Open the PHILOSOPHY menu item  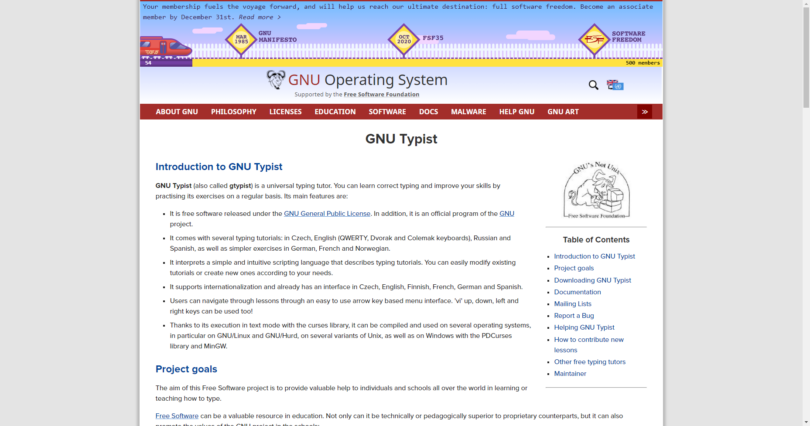233,112
